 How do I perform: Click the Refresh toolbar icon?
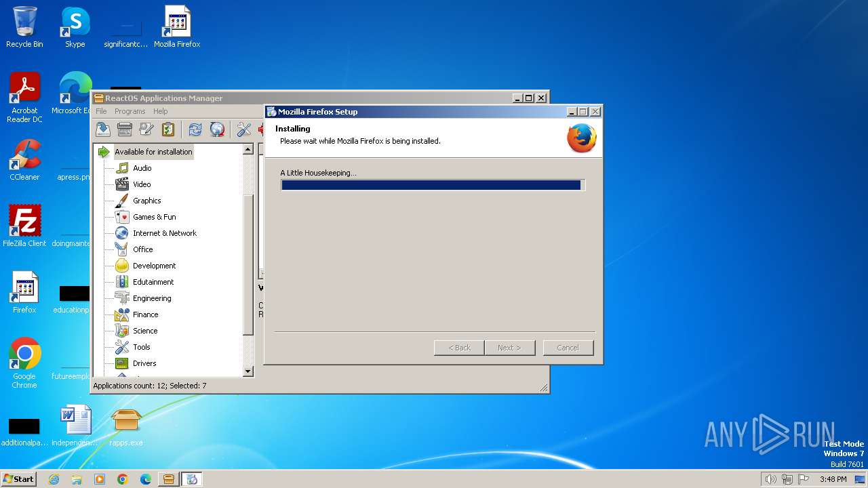(195, 129)
